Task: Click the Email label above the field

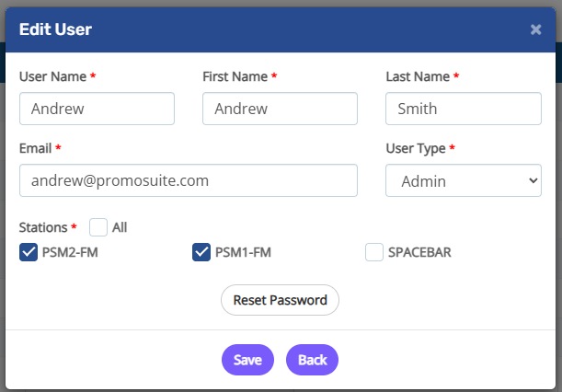Action: coord(36,148)
